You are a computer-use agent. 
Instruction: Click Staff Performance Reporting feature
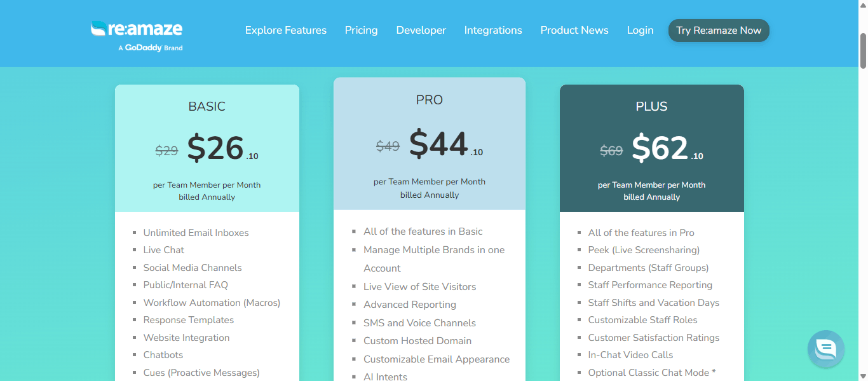click(650, 285)
